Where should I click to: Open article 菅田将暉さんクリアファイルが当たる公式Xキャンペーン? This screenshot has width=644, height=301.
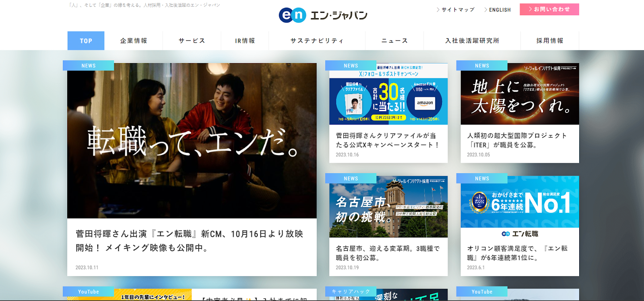point(387,140)
